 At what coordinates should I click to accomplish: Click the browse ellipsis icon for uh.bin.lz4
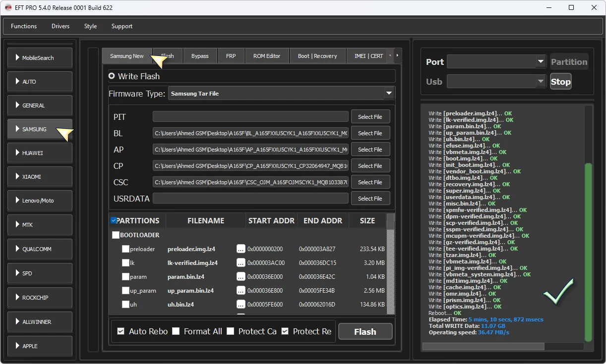coord(241,304)
